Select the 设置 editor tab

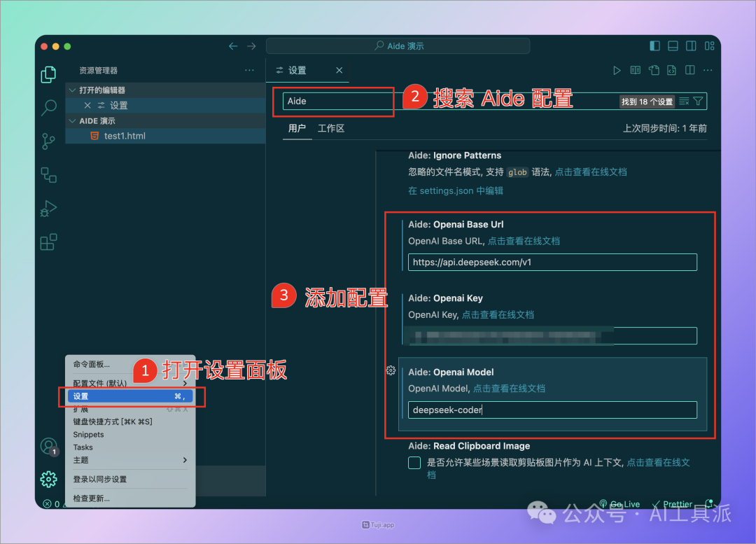click(307, 71)
